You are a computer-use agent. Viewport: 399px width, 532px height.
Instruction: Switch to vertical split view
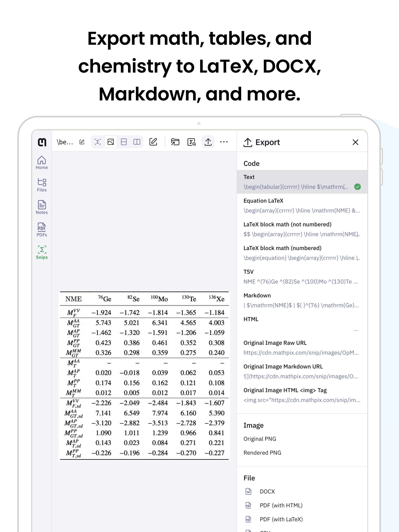pyautogui.click(x=124, y=142)
